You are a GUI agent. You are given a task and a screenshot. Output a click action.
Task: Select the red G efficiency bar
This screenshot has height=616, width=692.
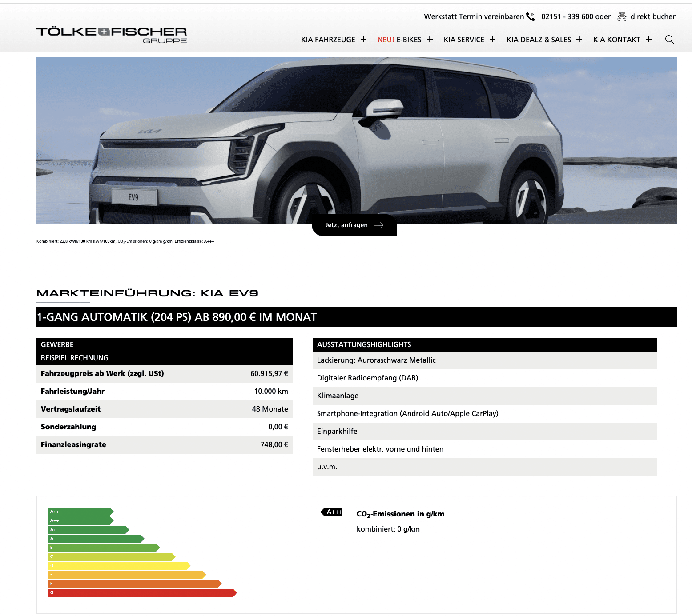click(142, 593)
